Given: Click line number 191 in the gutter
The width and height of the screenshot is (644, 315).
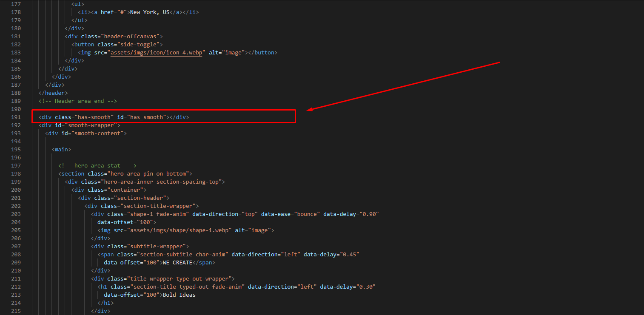Looking at the screenshot, I should tap(15, 117).
